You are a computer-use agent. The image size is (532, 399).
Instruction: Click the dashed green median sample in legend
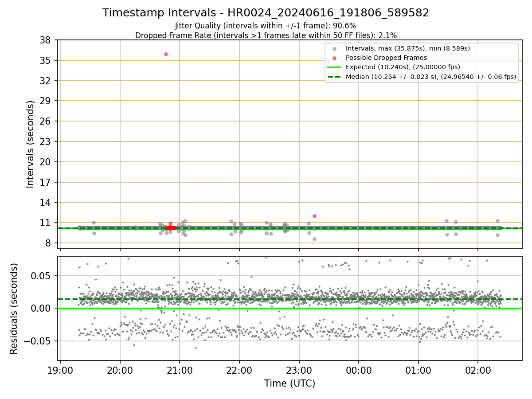[x=334, y=77]
